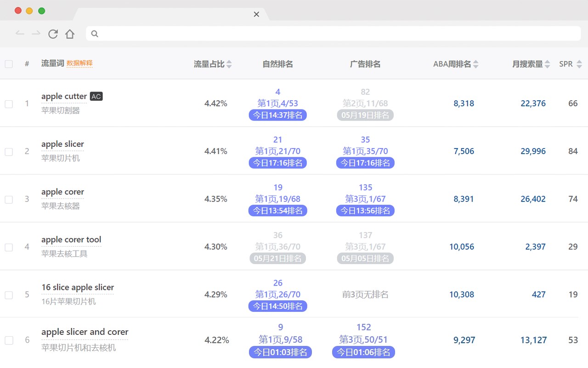588x368 pixels.
Task: Sort by 月搜索量 column
Action: tap(547, 64)
